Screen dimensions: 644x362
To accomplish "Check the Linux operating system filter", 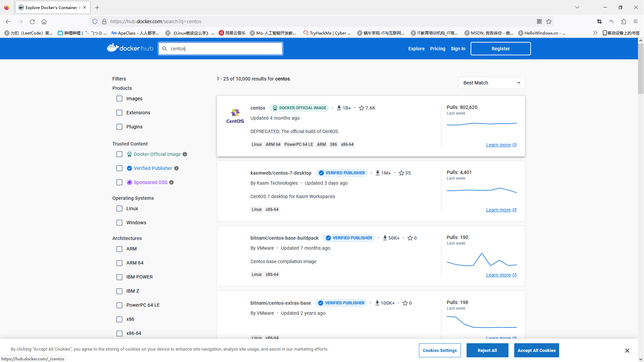I will pyautogui.click(x=119, y=208).
